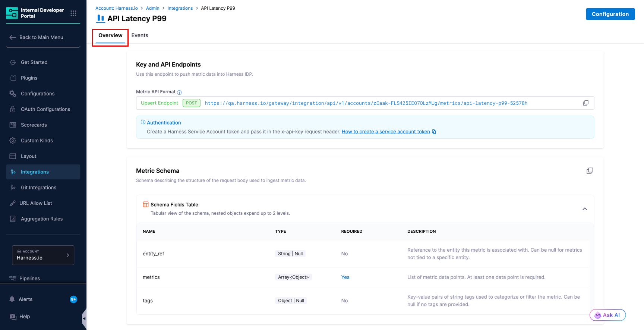Screen dimensions: 644x330
Task: Click the Object | Null type badge
Action: tap(291, 301)
